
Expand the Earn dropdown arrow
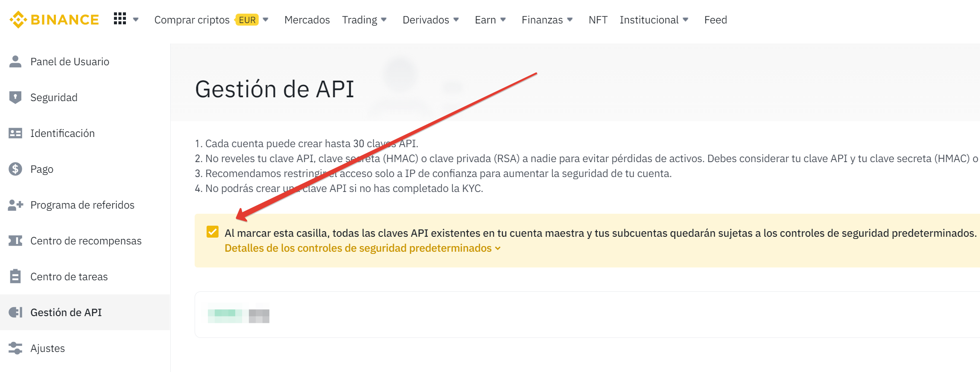coord(503,20)
